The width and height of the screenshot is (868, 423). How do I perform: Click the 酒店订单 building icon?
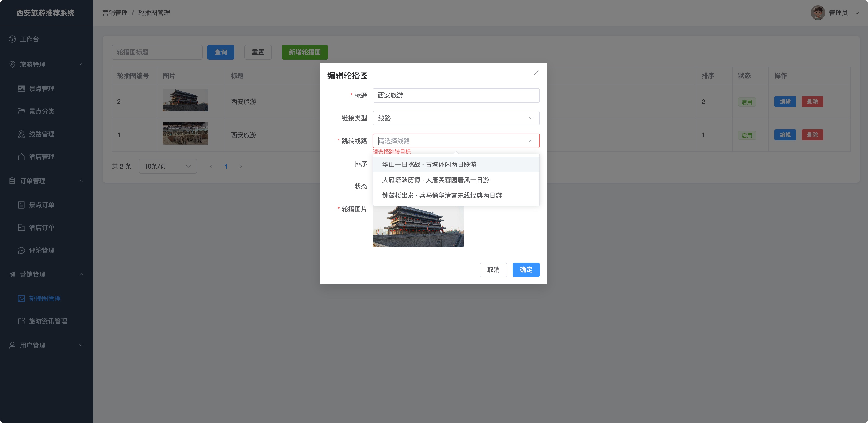pos(21,228)
